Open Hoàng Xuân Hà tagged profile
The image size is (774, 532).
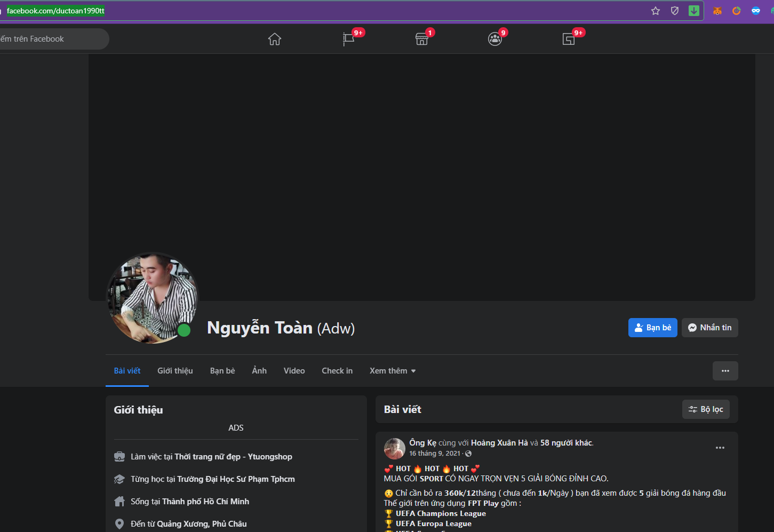tap(499, 443)
